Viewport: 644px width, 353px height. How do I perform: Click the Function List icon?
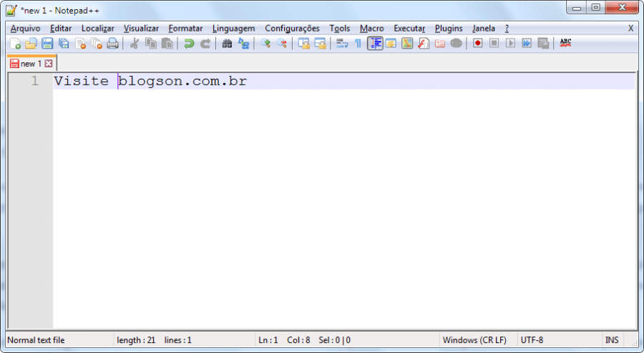coord(424,43)
